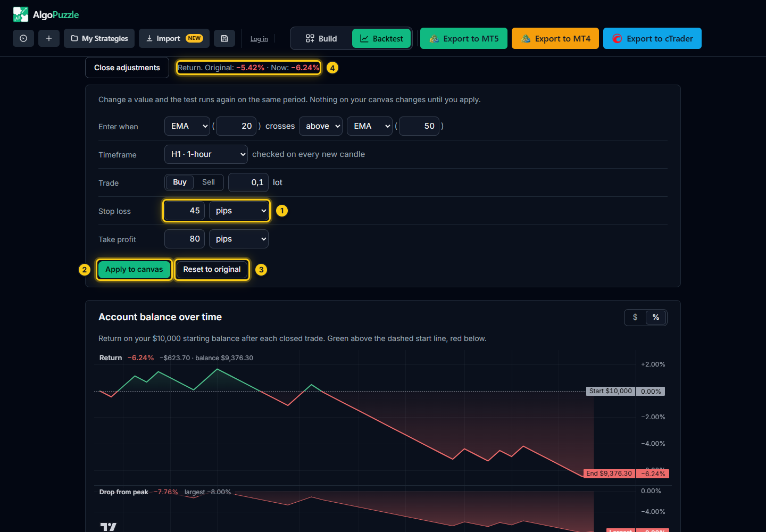Open the second EMA indicator dropdown
The width and height of the screenshot is (766, 532).
point(370,126)
